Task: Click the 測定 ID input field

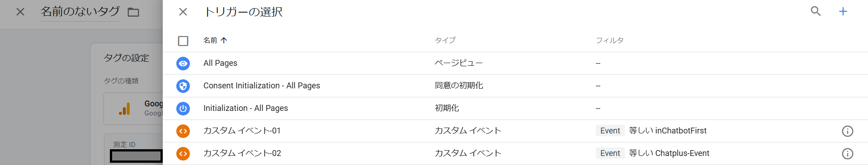Action: [x=137, y=156]
